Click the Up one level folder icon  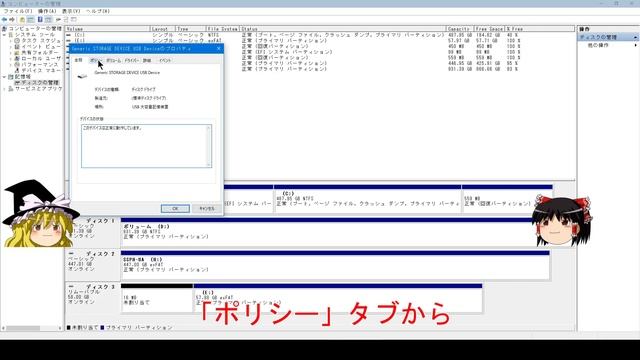tap(22, 20)
